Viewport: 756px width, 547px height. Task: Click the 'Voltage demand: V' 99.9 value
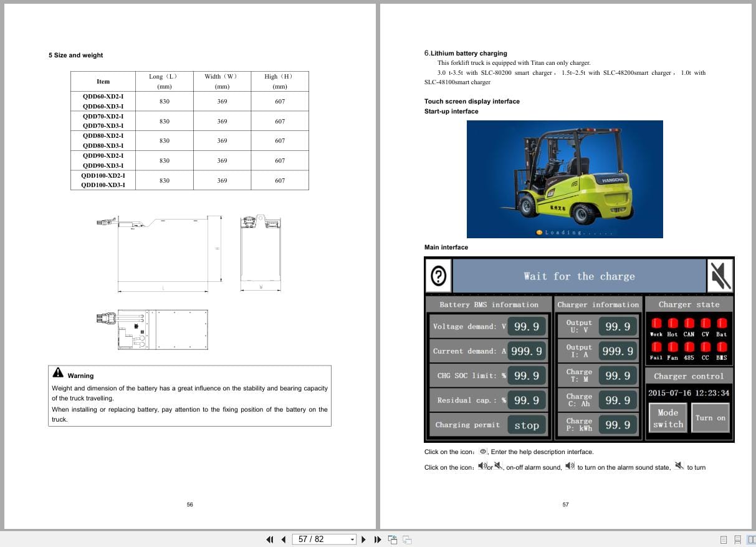[x=527, y=327]
